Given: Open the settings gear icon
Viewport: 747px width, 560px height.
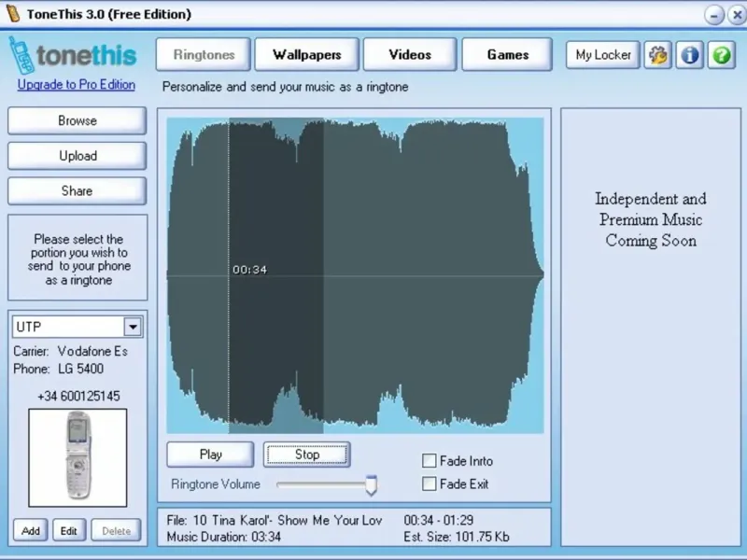Looking at the screenshot, I should pyautogui.click(x=658, y=55).
